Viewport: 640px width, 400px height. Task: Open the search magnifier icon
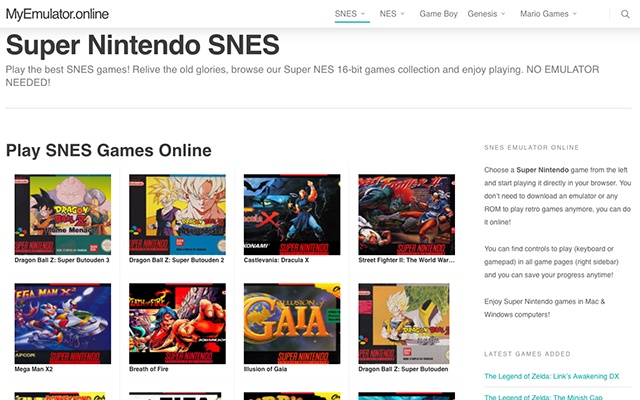(625, 14)
